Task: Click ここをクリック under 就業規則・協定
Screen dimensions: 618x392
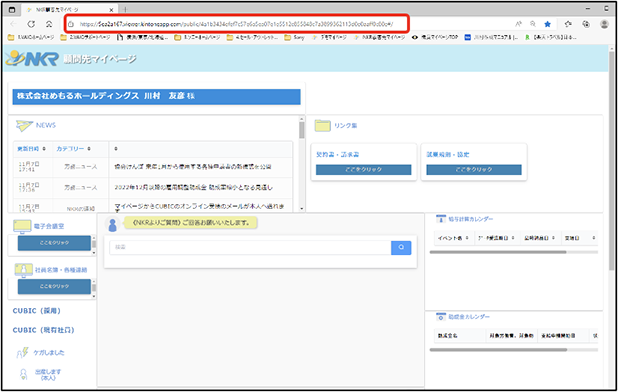Action: 474,169
